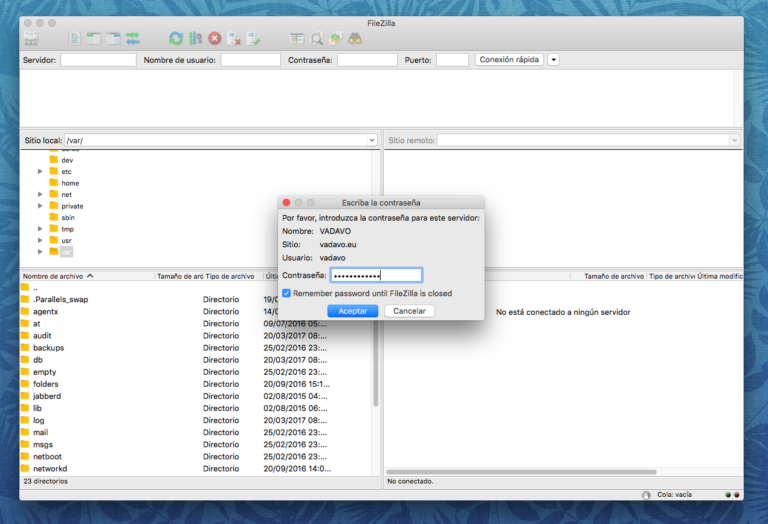Image resolution: width=768 pixels, height=524 pixels.
Task: Select the 'mail' directory row
Action: click(196, 432)
